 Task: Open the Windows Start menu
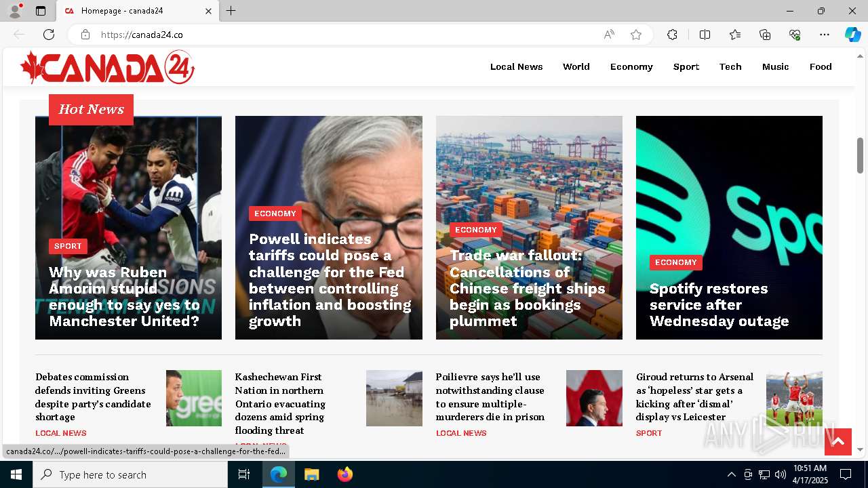point(16,474)
